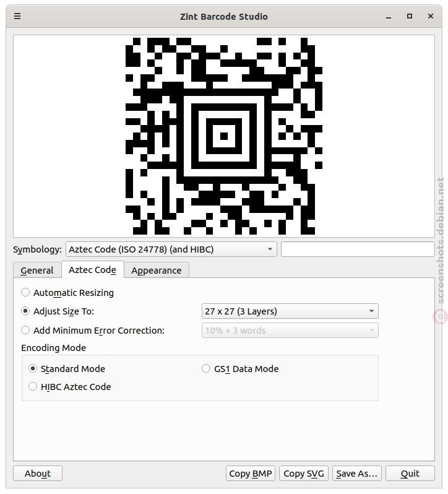Focus the text field beside Symbology

click(x=358, y=249)
